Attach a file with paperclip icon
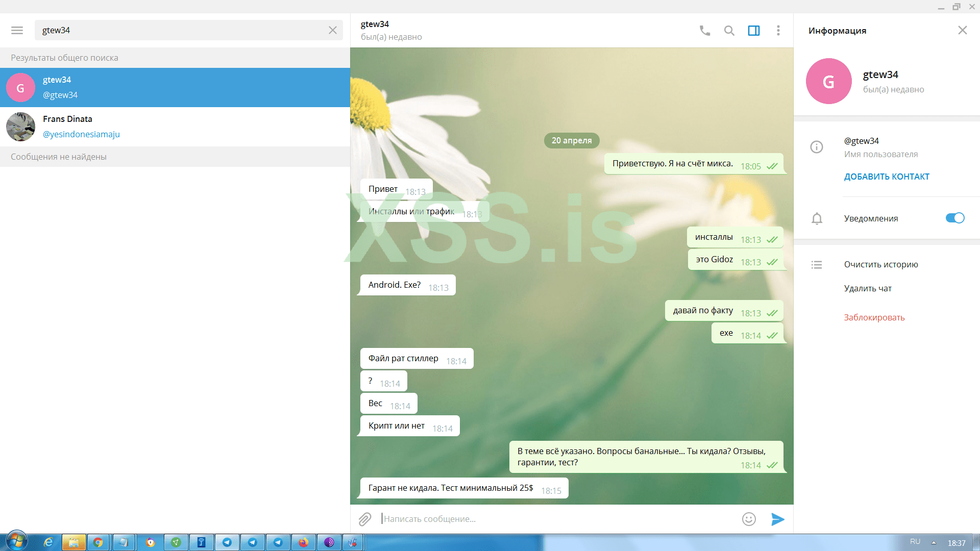 364,519
